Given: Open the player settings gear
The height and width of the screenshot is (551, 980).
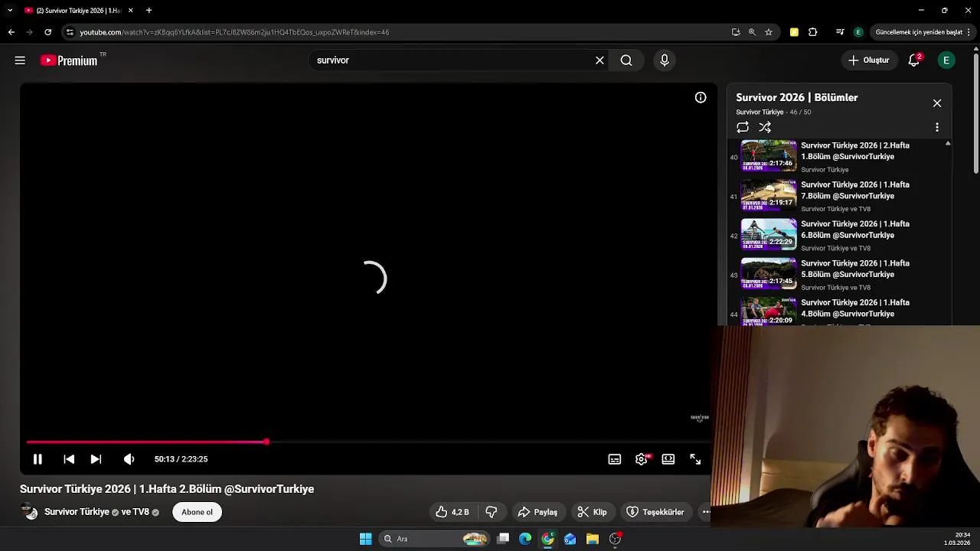Looking at the screenshot, I should pyautogui.click(x=642, y=459).
